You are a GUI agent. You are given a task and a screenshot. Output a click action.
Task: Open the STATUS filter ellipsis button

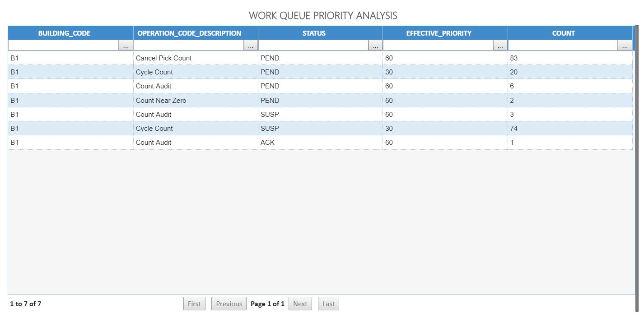pos(375,46)
